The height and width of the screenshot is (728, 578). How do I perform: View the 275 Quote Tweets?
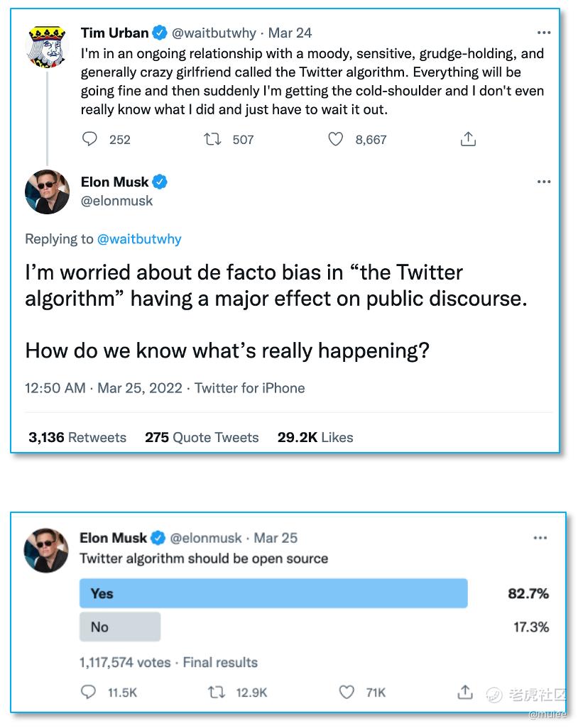click(x=202, y=437)
